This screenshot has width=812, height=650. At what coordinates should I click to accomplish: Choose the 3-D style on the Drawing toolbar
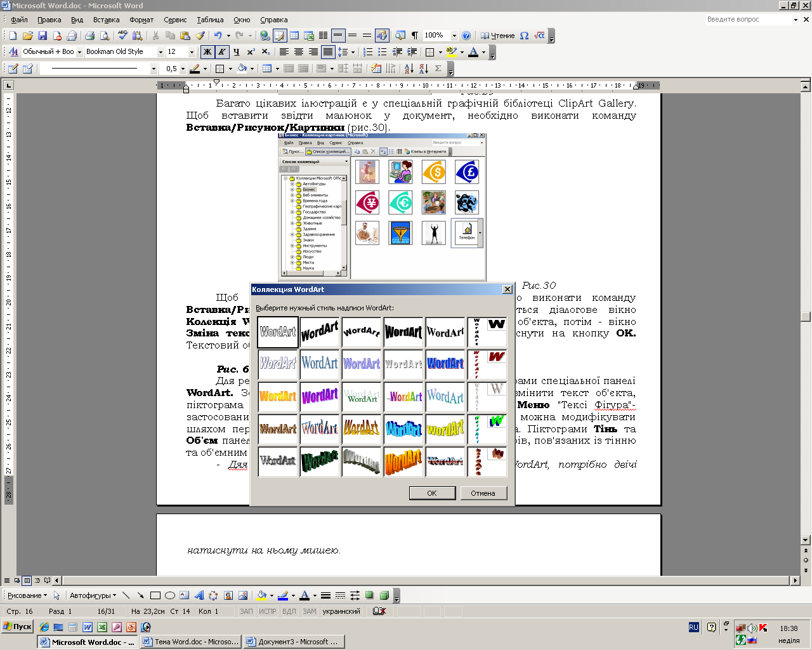point(384,595)
